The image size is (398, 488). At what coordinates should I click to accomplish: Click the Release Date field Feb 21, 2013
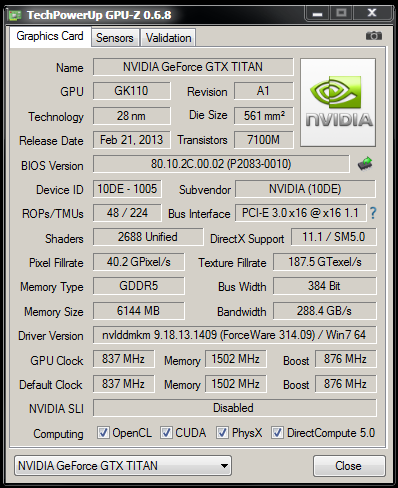click(131, 140)
